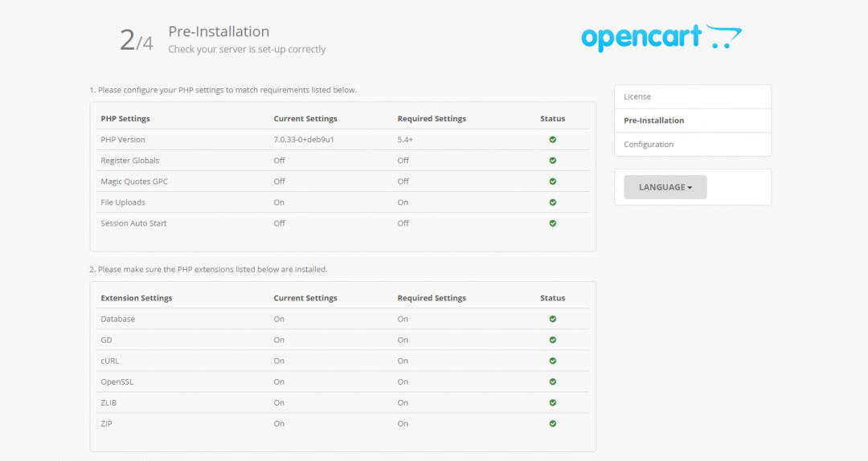Viewport: 868px width, 461px height.
Task: Click the OpenSSL extension status check icon
Action: click(552, 381)
